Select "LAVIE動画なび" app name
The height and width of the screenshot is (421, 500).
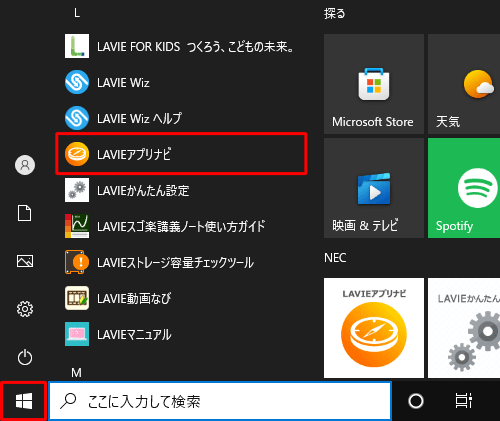[134, 298]
